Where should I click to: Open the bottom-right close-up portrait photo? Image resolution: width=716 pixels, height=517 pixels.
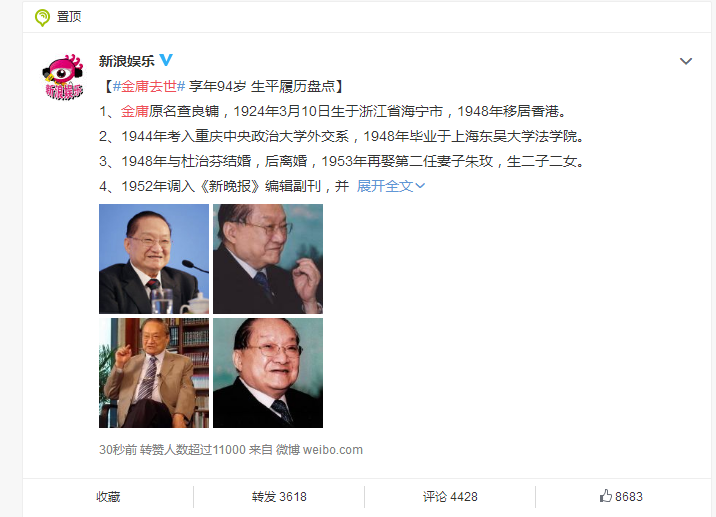point(268,373)
